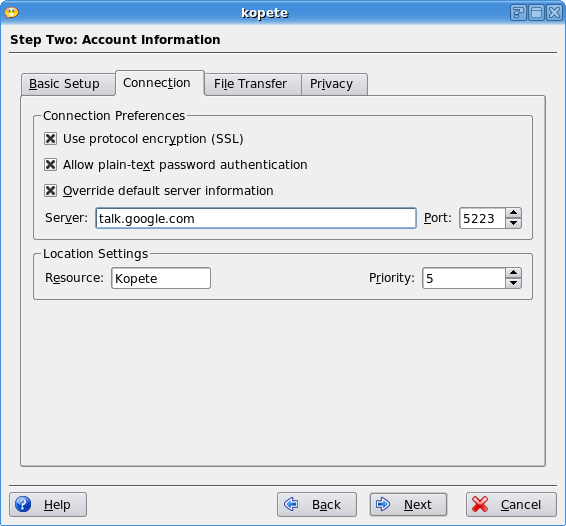The width and height of the screenshot is (566, 526).
Task: Click the Resource field containing Kopete
Action: pyautogui.click(x=161, y=278)
